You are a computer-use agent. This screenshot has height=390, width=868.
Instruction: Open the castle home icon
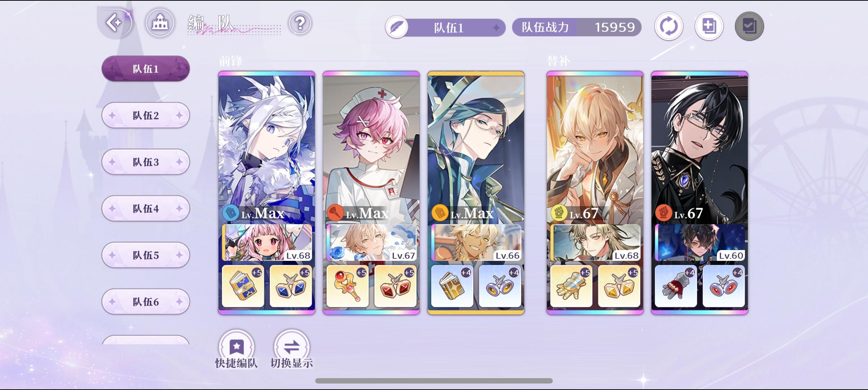[x=160, y=23]
